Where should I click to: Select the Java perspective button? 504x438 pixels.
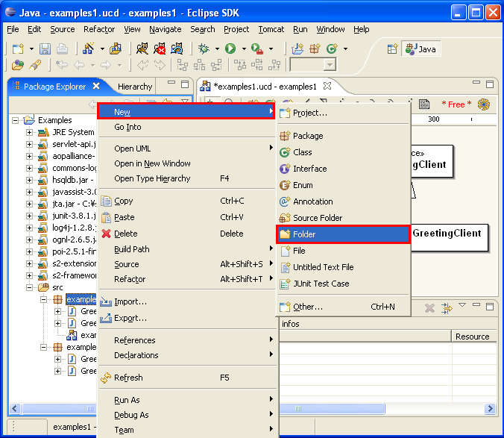coord(422,49)
